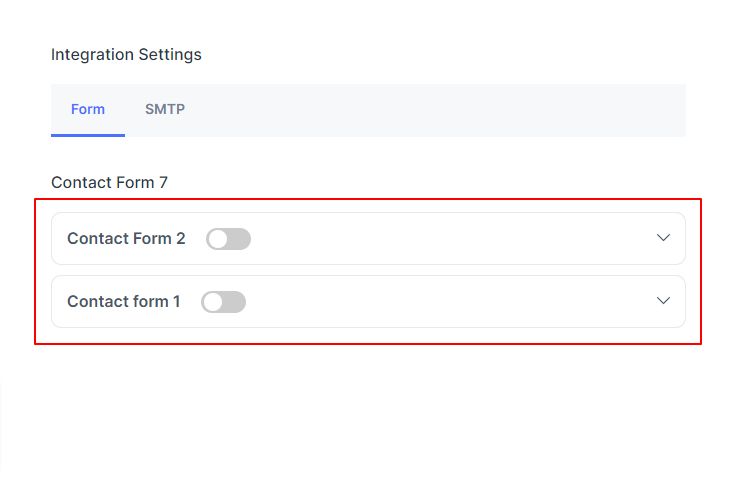729x489 pixels.
Task: Click the white knob on Contact form 1 switch
Action: 213,303
